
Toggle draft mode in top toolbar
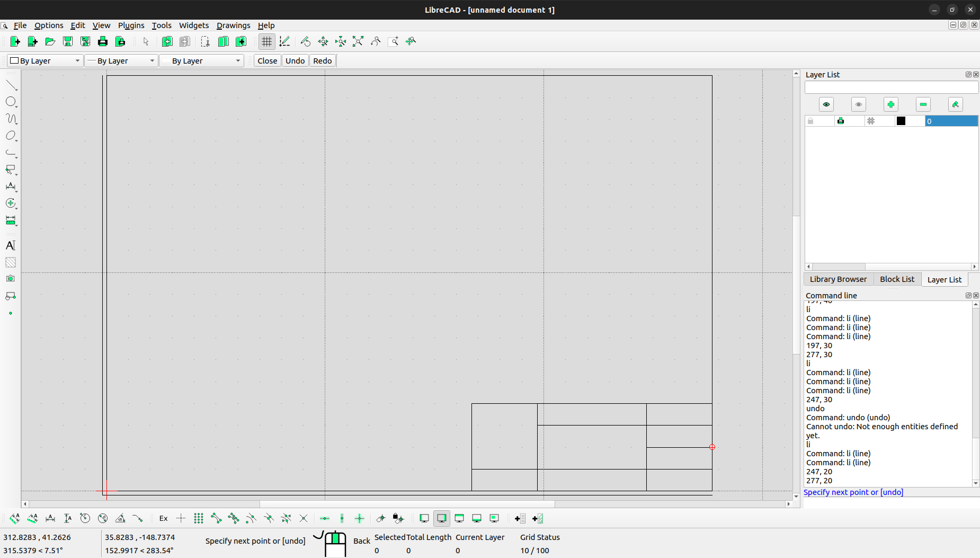point(284,41)
